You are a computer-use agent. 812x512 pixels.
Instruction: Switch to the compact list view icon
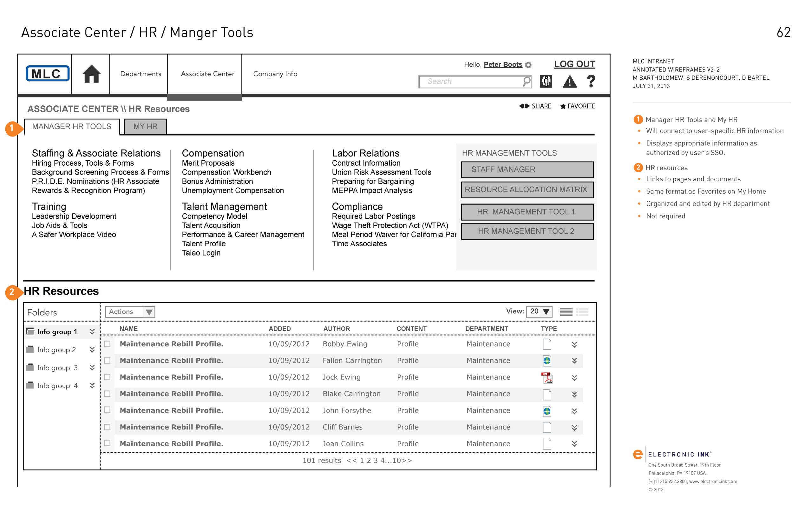tap(566, 312)
